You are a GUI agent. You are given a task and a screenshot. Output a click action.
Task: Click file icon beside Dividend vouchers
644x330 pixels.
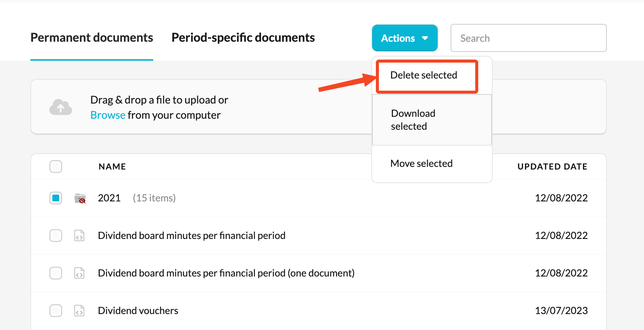click(x=79, y=311)
